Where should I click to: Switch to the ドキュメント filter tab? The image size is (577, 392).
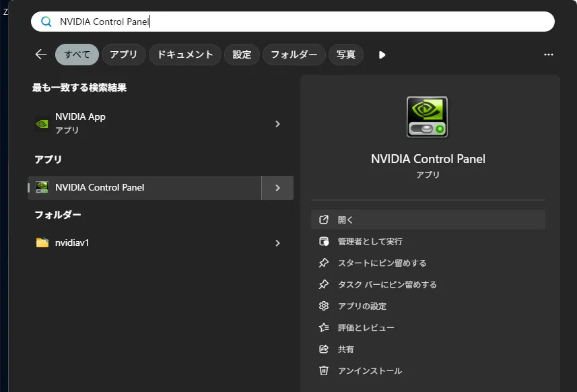(x=185, y=55)
